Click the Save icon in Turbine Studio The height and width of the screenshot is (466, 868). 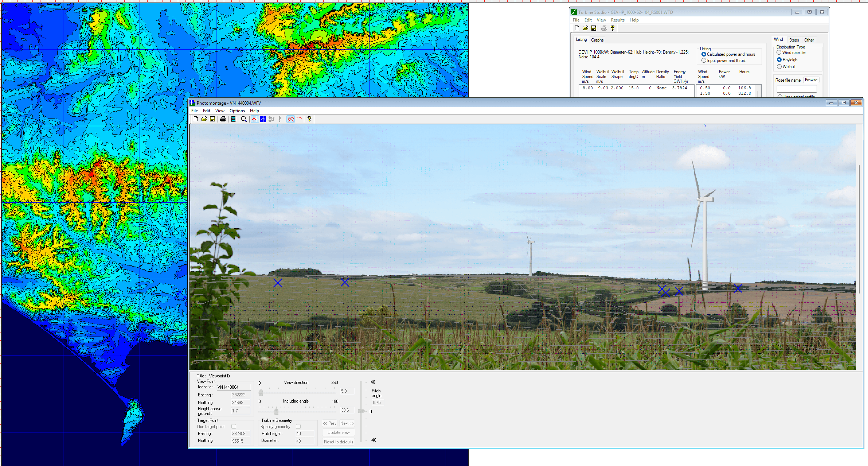[594, 28]
